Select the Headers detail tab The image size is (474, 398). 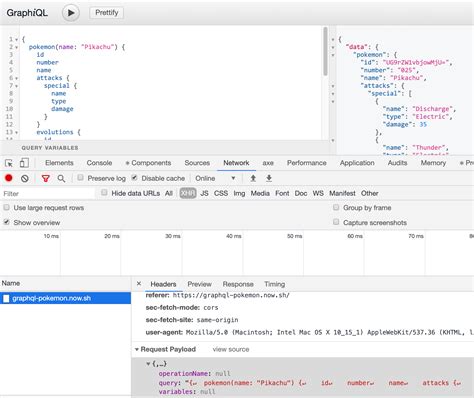pos(163,284)
